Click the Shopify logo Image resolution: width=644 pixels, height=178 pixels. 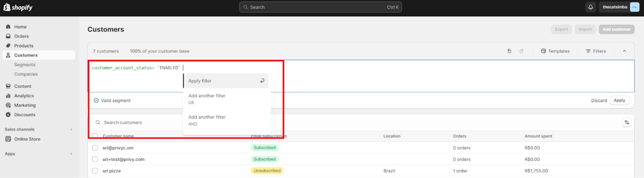18,7
